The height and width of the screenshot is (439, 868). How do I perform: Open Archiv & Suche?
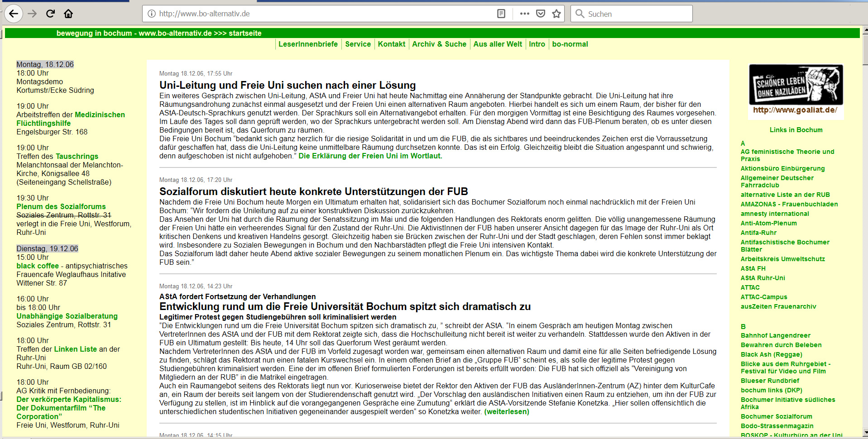point(439,44)
